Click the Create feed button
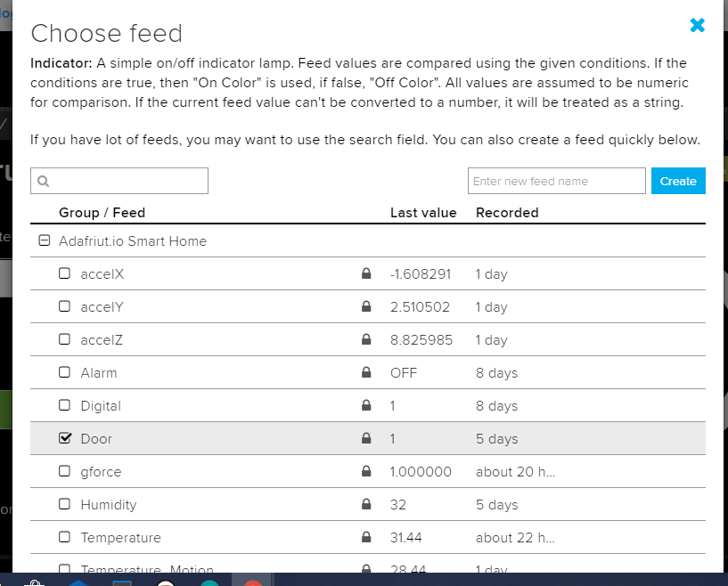The height and width of the screenshot is (586, 728). click(678, 181)
